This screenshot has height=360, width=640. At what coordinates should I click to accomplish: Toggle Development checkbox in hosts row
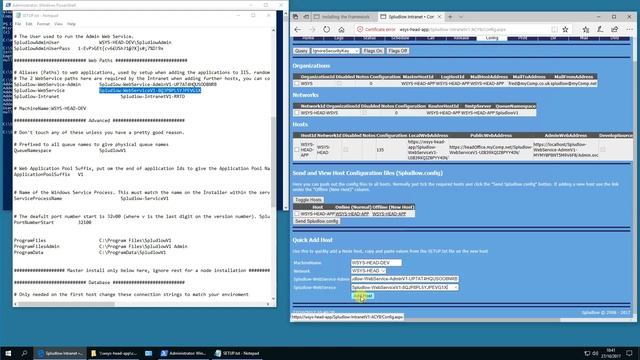[x=603, y=150]
